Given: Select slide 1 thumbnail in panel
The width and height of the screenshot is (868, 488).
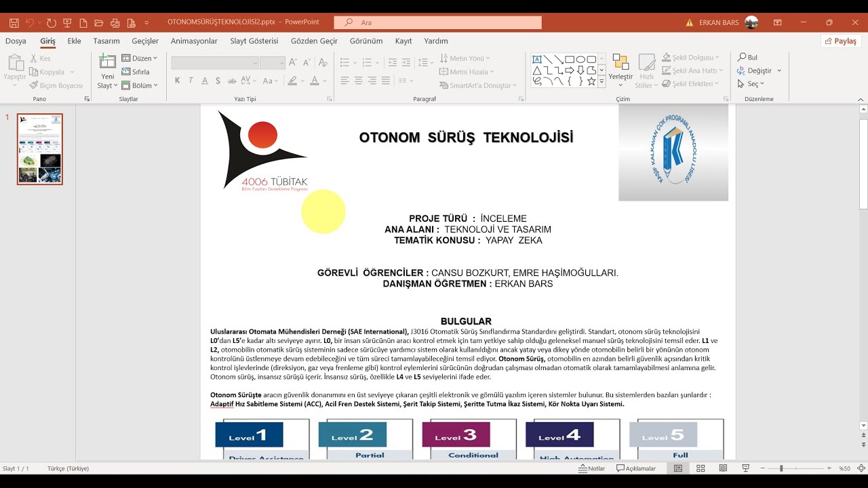Looking at the screenshot, I should click(x=40, y=149).
